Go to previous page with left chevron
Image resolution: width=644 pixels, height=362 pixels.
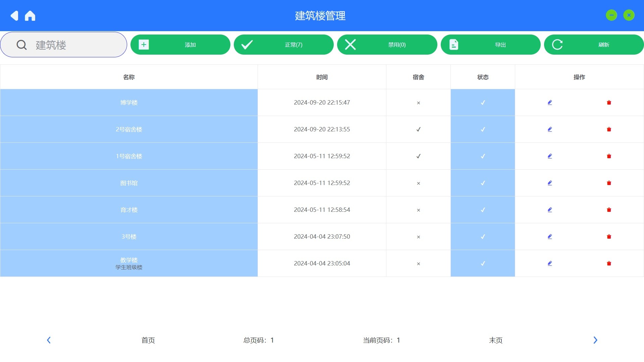(49, 340)
